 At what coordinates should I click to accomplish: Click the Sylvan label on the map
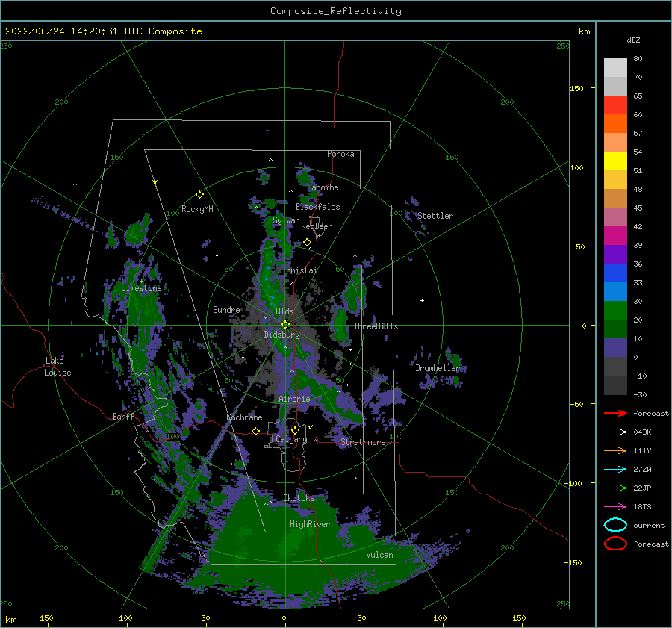286,220
